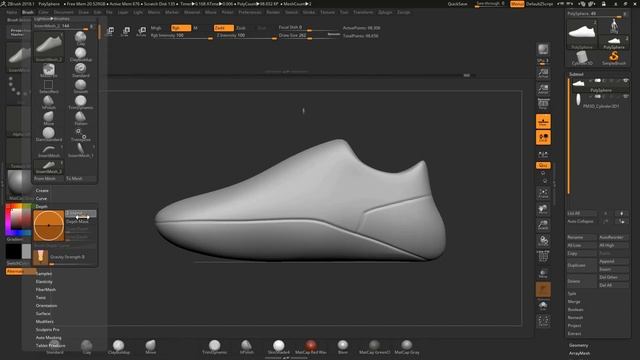The width and height of the screenshot is (640, 360).
Task: Choose the hPolish brush in the brush palette
Action: (x=49, y=102)
